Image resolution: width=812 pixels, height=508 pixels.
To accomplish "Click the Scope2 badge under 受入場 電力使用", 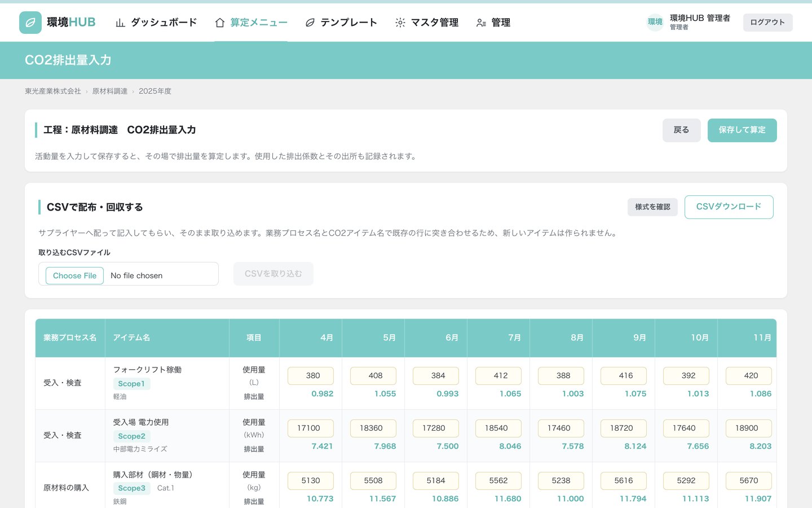I will tap(131, 436).
